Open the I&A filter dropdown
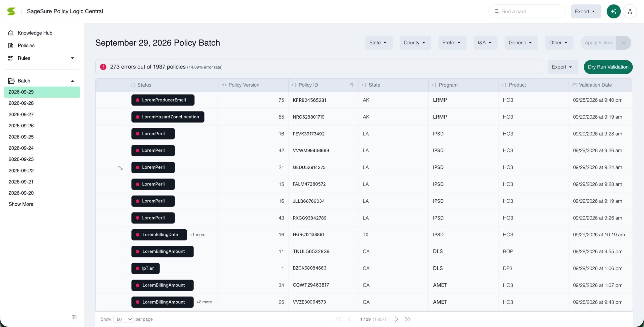The image size is (644, 327). coord(485,43)
